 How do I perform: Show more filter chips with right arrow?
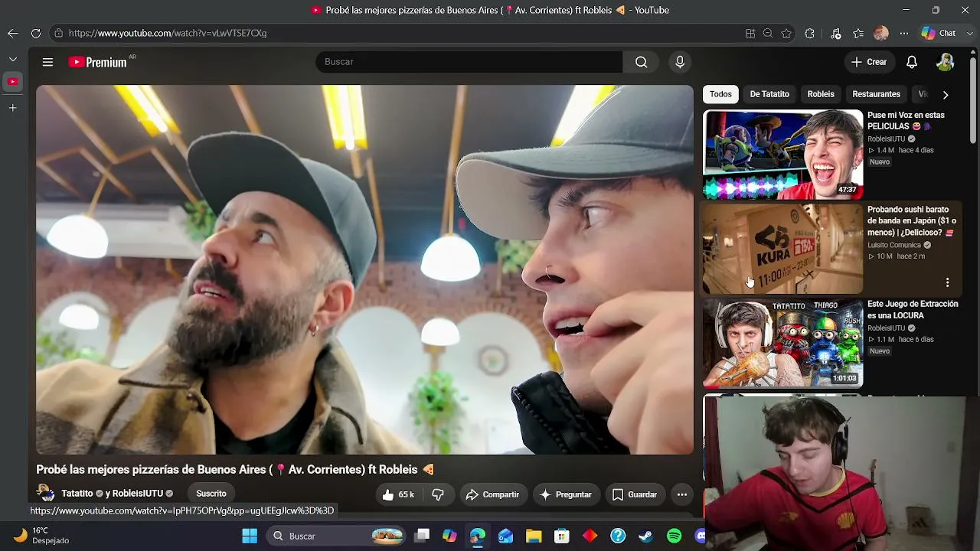click(x=946, y=95)
